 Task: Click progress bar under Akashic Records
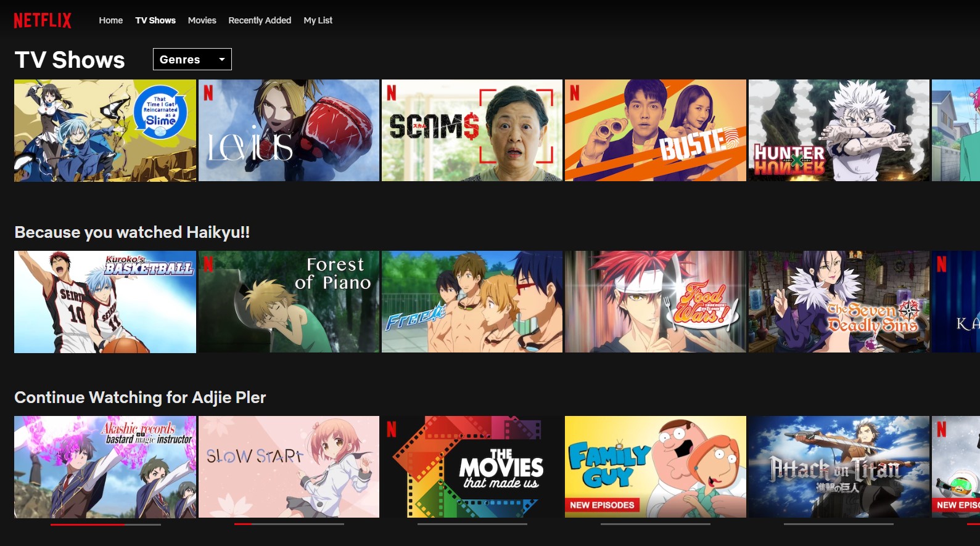tap(105, 524)
